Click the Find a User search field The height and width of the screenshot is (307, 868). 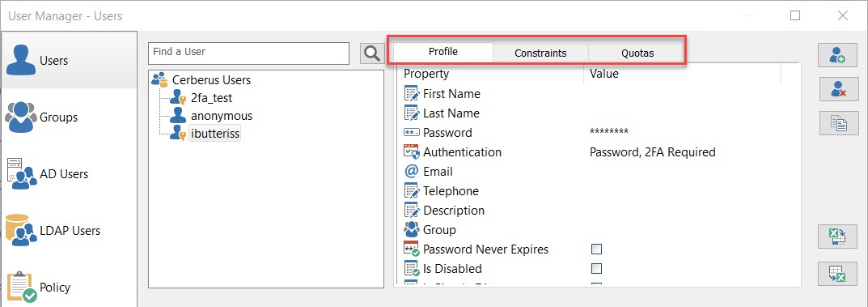[248, 53]
